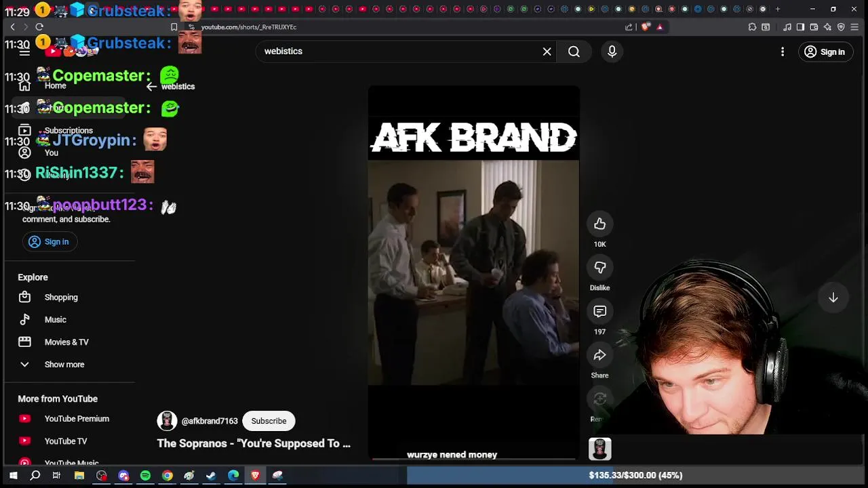The image size is (868, 488).
Task: Open Brave main hamburger menu
Action: click(x=854, y=27)
